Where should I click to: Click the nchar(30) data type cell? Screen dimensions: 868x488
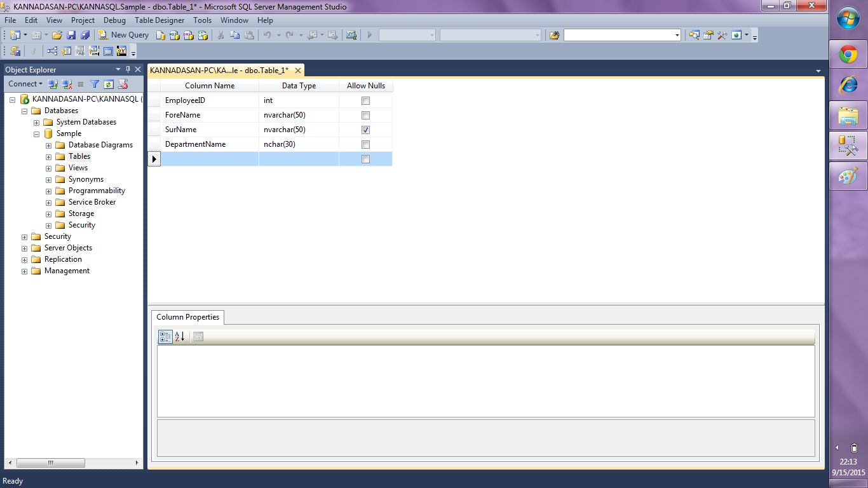point(299,144)
